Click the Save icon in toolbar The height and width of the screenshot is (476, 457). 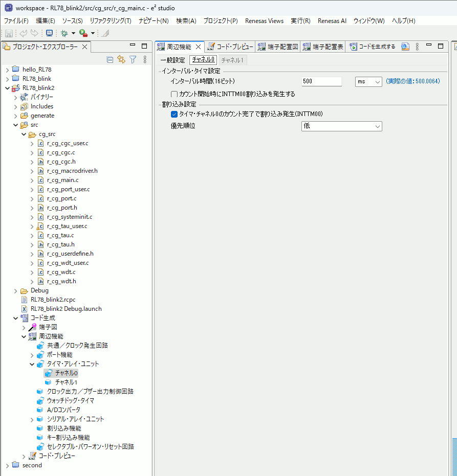[9, 33]
